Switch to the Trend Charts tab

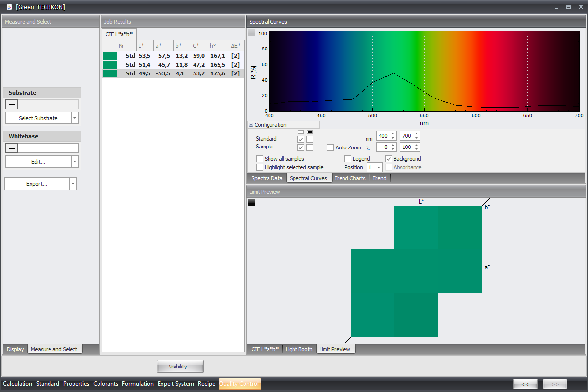coord(350,178)
